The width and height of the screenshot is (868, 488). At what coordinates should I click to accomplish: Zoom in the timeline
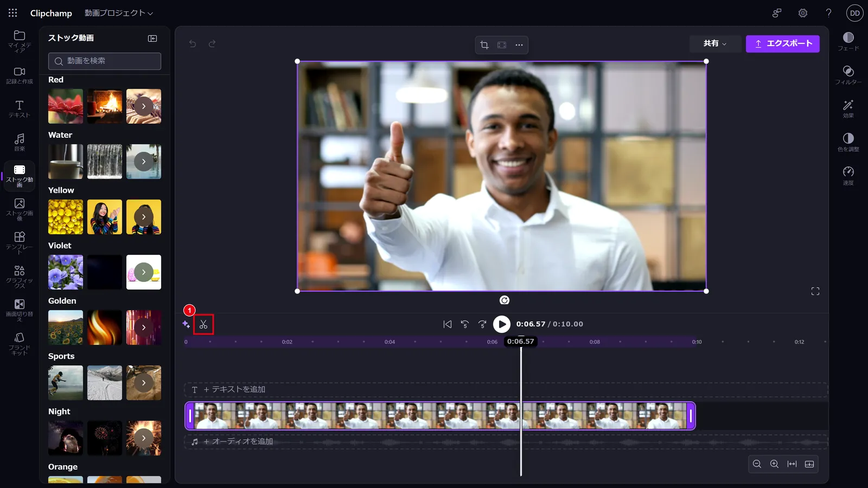[x=775, y=464]
